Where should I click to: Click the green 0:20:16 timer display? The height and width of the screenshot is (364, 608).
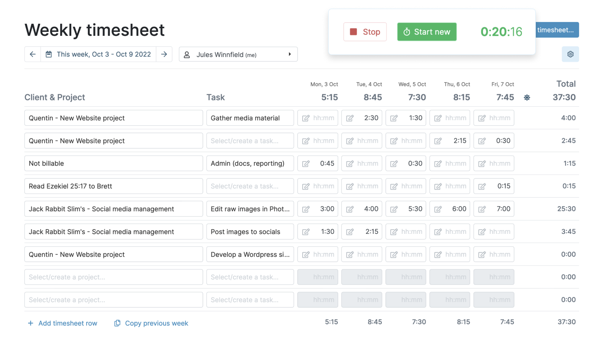(501, 32)
